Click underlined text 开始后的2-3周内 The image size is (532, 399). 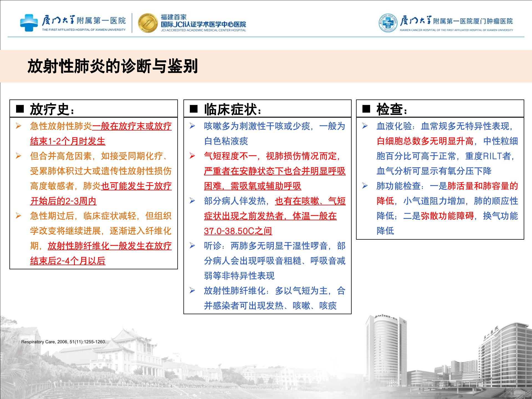pyautogui.click(x=63, y=201)
